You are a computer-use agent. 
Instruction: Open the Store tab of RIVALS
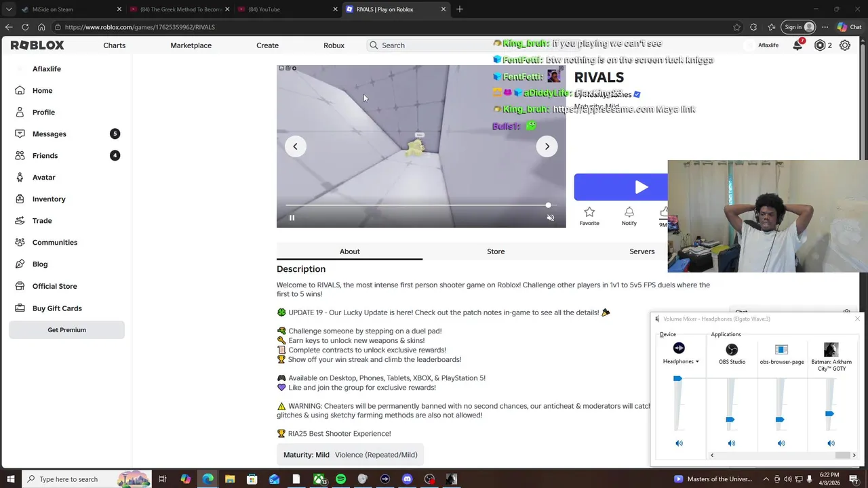tap(496, 251)
